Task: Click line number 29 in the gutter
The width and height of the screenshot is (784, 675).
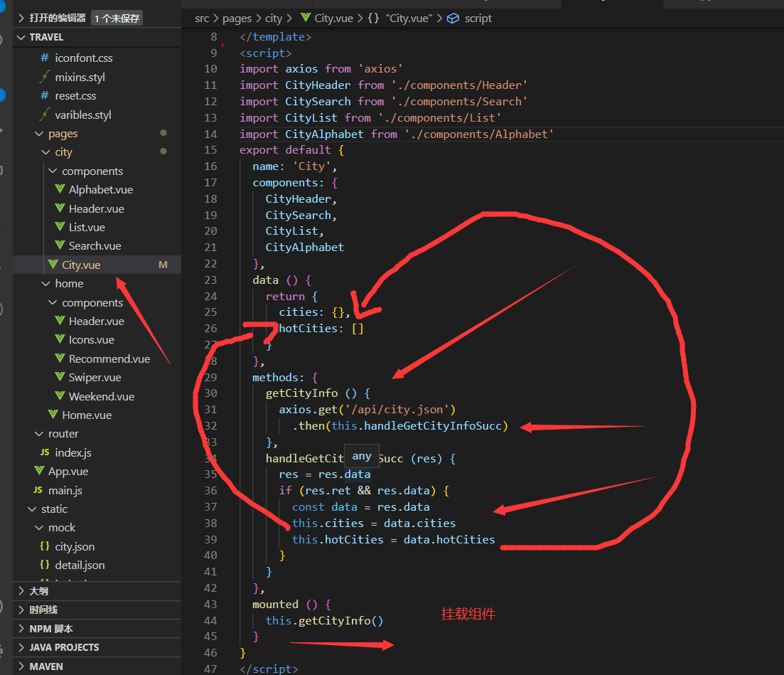Action: pos(210,377)
